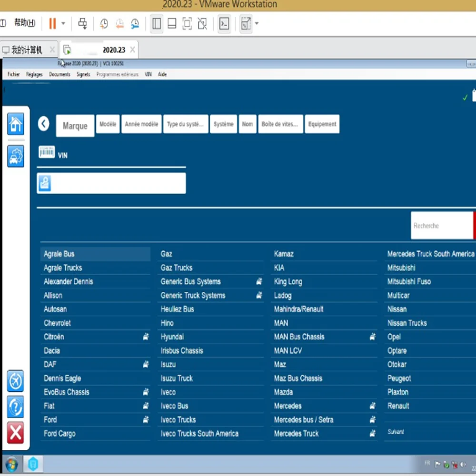Click the VIN barcode icon
476x476 pixels.
point(47,152)
